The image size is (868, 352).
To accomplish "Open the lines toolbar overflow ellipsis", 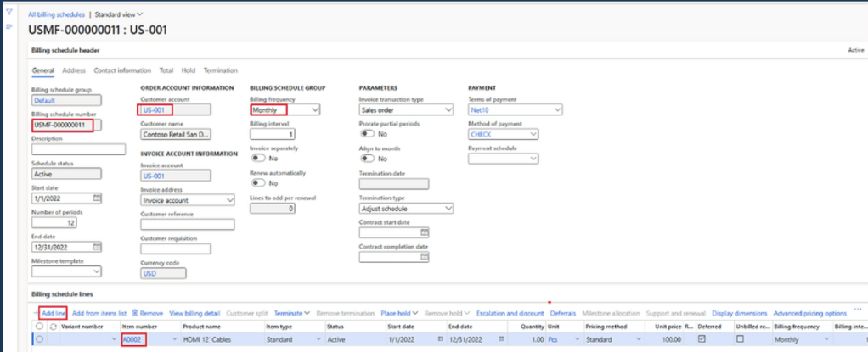I will click(857, 311).
